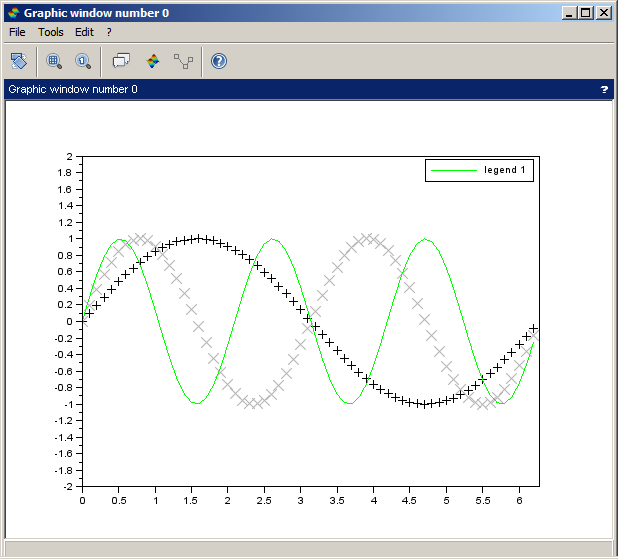Open the figure editor colorful surface icon

pos(153,61)
